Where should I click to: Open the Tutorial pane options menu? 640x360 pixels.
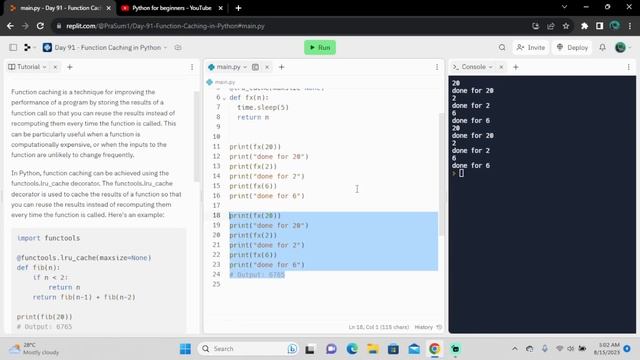point(192,67)
